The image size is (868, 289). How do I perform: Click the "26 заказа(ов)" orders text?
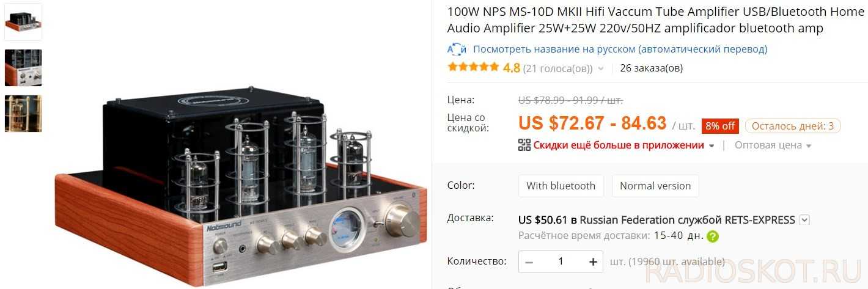[x=651, y=68]
